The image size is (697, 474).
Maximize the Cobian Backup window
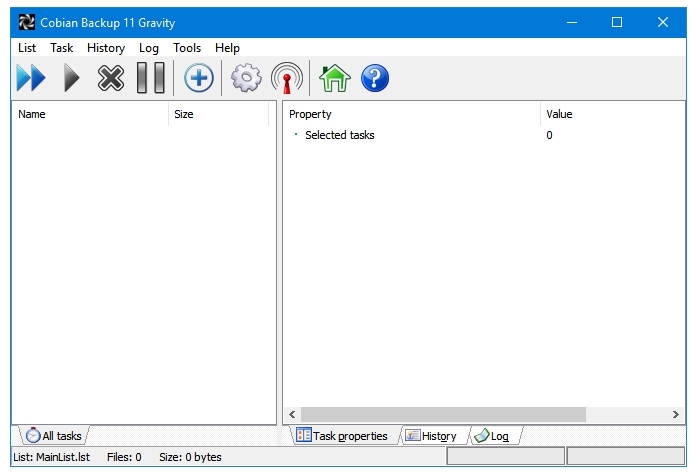(617, 22)
